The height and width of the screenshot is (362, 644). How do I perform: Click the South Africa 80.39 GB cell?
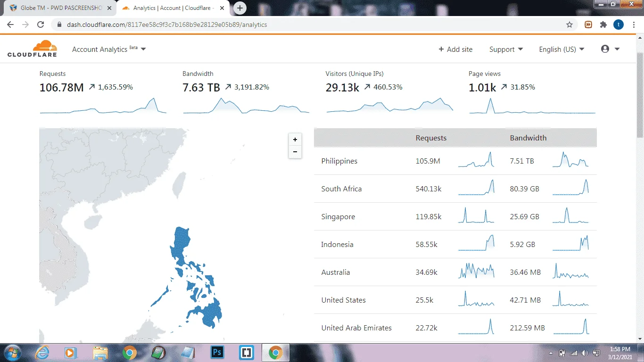pyautogui.click(x=524, y=189)
